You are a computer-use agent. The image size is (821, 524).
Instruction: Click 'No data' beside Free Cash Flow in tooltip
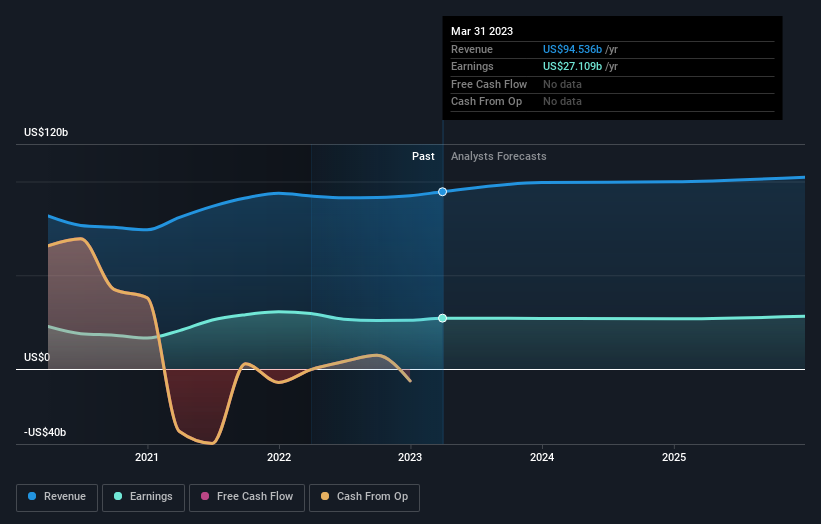point(562,84)
